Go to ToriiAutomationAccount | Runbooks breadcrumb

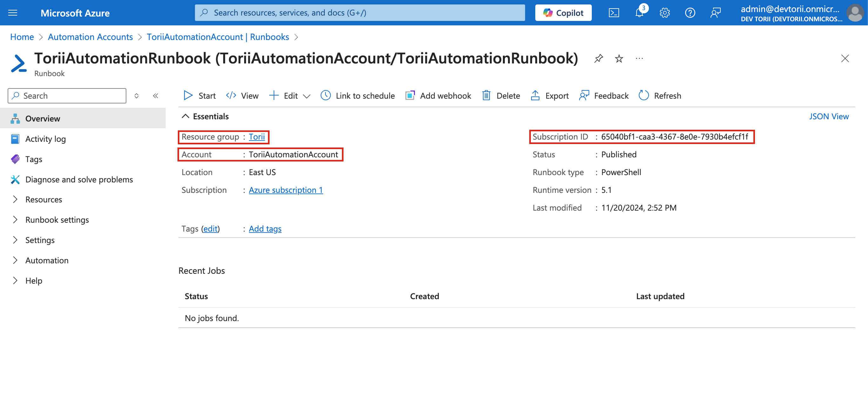coord(218,37)
